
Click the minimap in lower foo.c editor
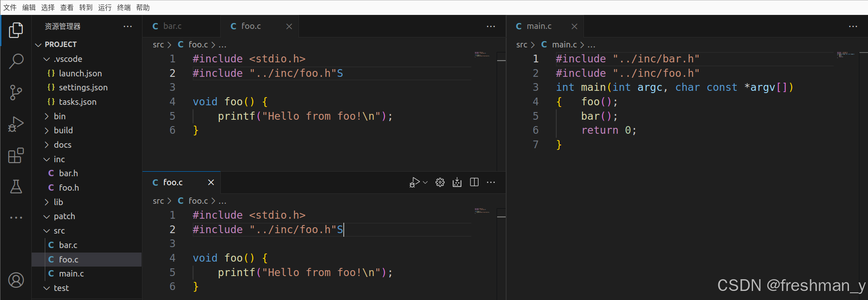482,211
